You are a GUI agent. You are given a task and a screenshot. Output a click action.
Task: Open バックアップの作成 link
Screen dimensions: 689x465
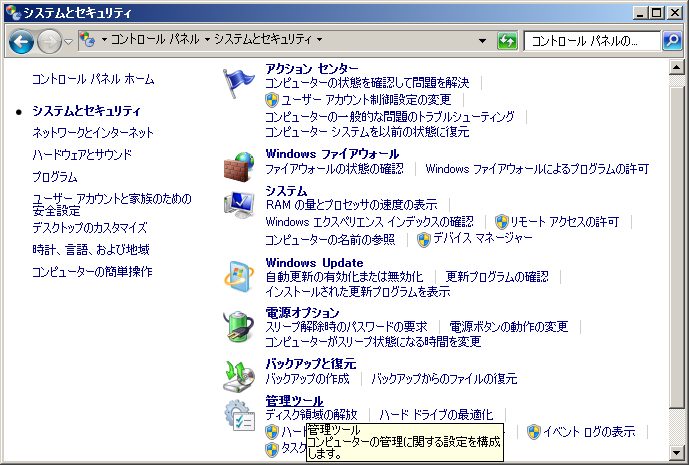308,378
